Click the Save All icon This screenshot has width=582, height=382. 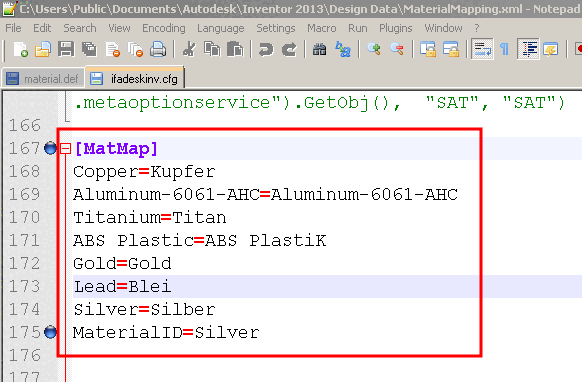click(x=89, y=49)
